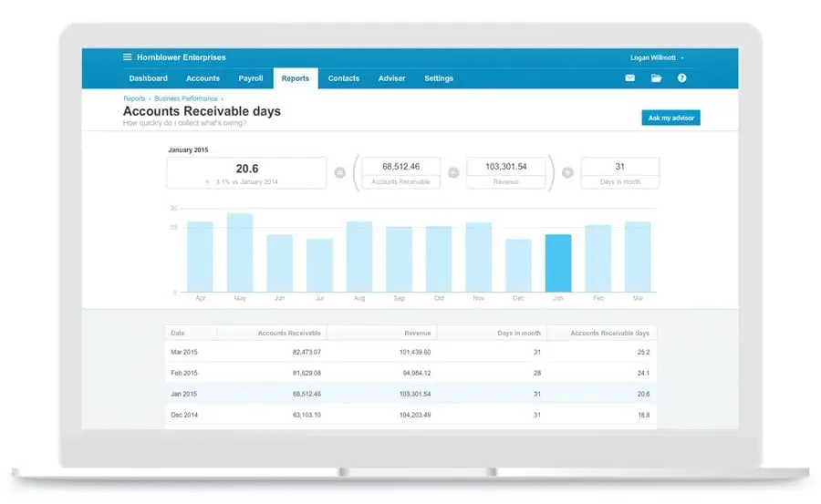Click the Date column header
This screenshot has width=821, height=504.
(178, 334)
